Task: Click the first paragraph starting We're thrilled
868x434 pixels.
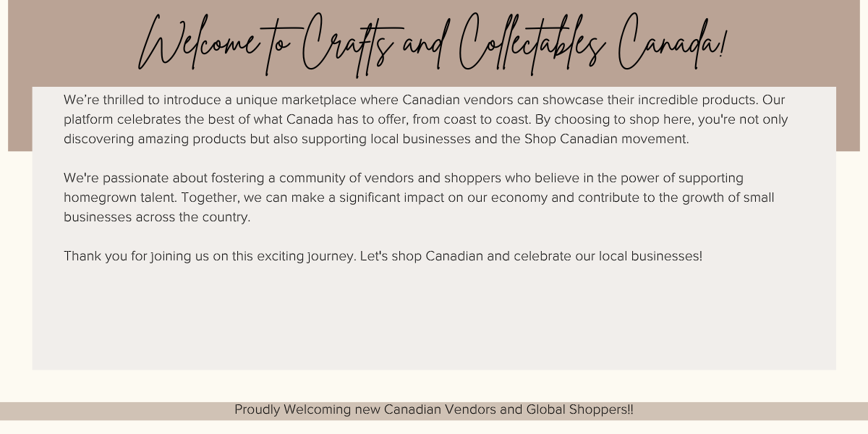Action: pos(425,119)
